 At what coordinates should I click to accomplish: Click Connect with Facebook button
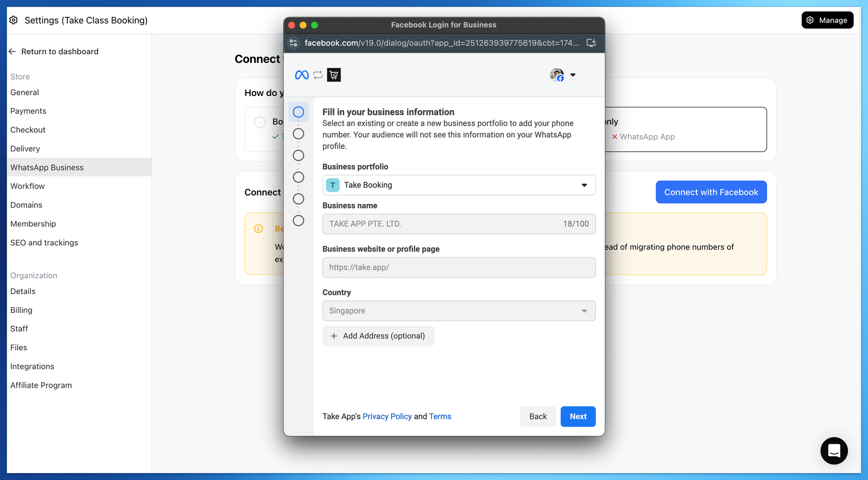coord(711,192)
